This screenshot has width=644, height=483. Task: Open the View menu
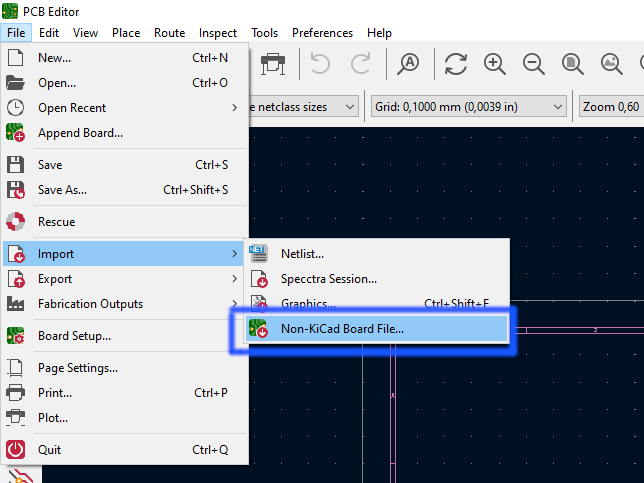[x=85, y=33]
